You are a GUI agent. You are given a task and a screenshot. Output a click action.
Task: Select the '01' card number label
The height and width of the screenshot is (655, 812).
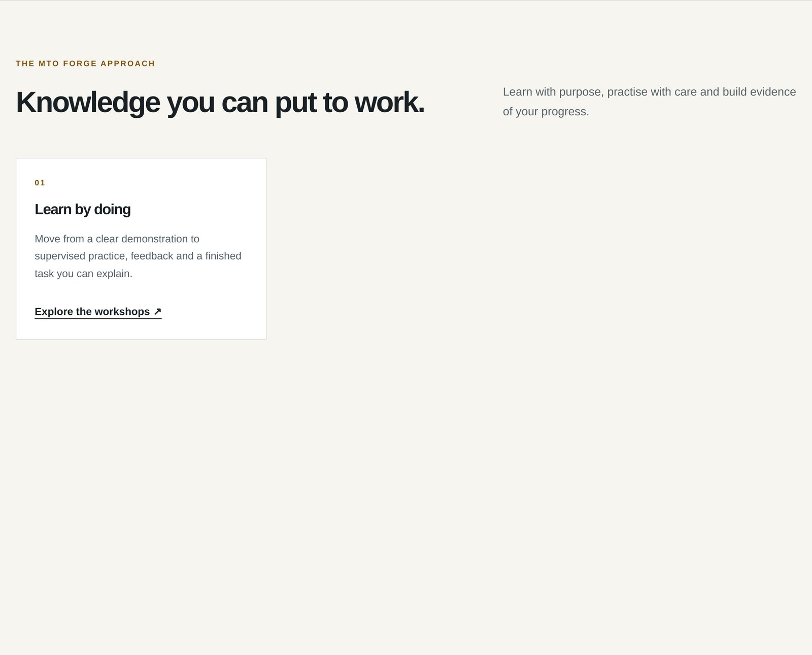[40, 183]
